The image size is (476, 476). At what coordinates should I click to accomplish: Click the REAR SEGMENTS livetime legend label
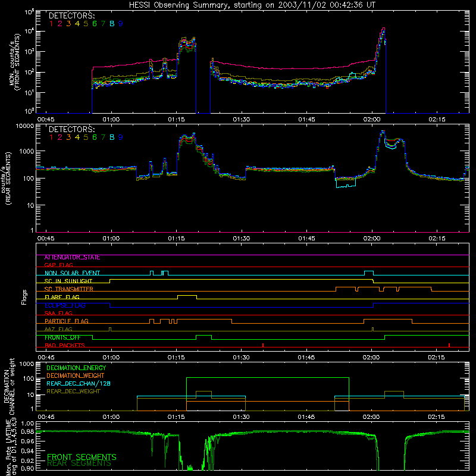[79, 464]
